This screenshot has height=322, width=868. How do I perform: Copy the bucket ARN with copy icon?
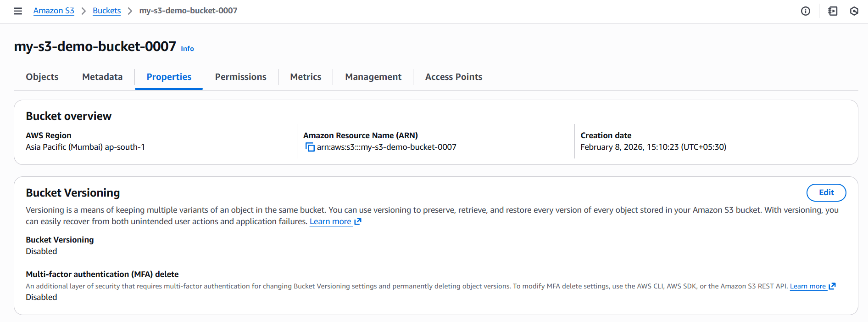pyautogui.click(x=310, y=147)
